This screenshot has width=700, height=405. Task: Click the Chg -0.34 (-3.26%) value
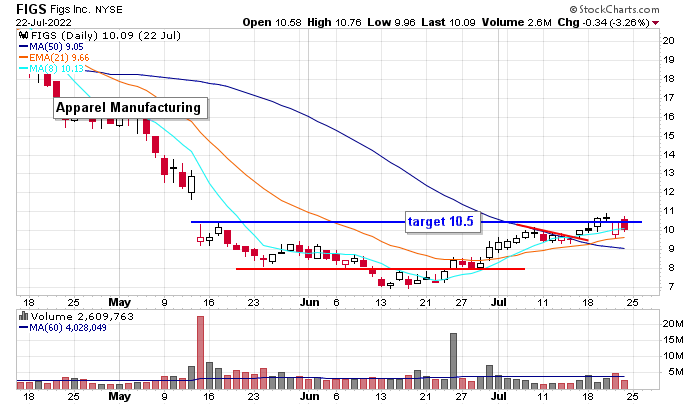click(x=604, y=22)
